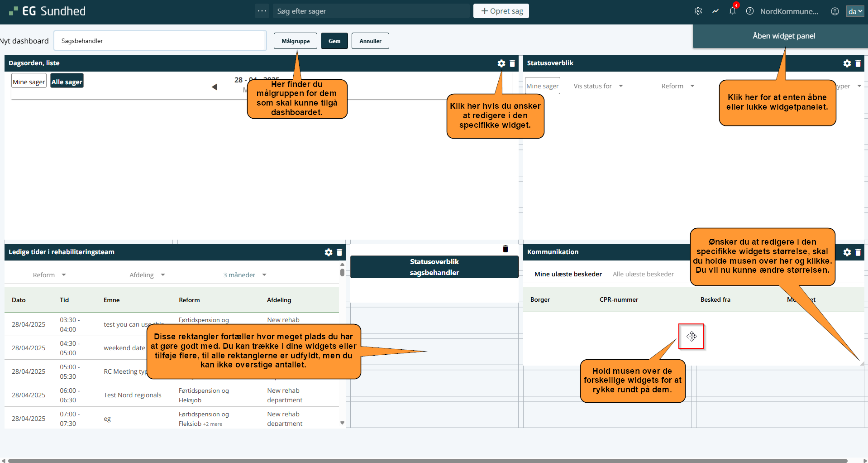Toggle Mine sager in Dagsorden widget

coord(29,82)
